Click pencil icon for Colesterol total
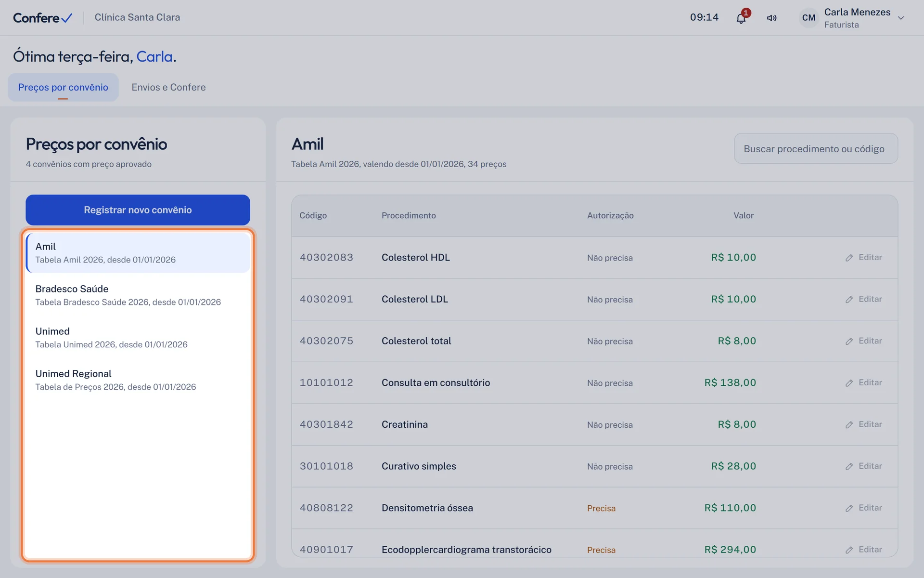Viewport: 924px width, 578px height. point(849,341)
